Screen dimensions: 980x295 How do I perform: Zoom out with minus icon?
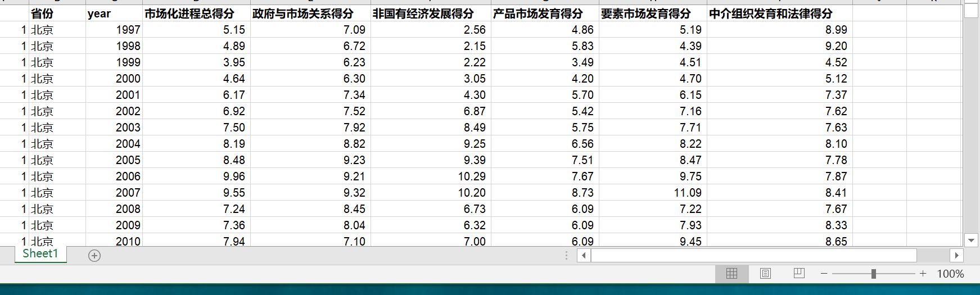(x=824, y=274)
